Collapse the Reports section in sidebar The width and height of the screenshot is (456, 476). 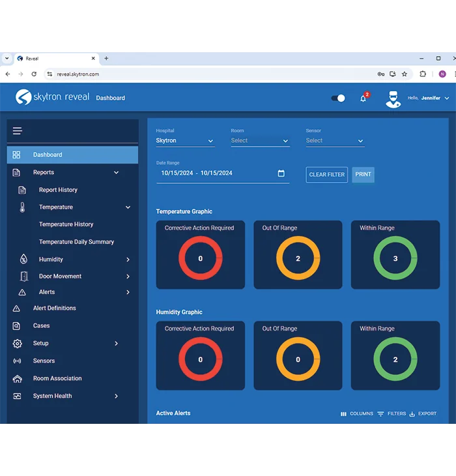tap(116, 173)
